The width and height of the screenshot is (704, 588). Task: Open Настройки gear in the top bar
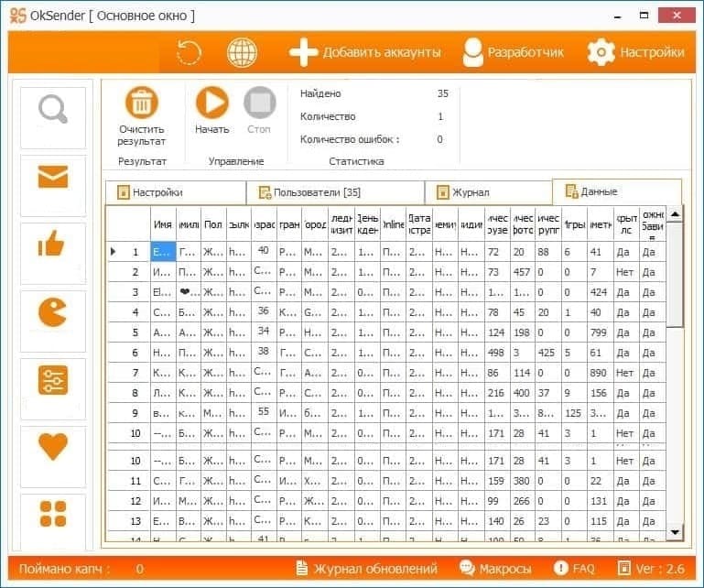[635, 52]
